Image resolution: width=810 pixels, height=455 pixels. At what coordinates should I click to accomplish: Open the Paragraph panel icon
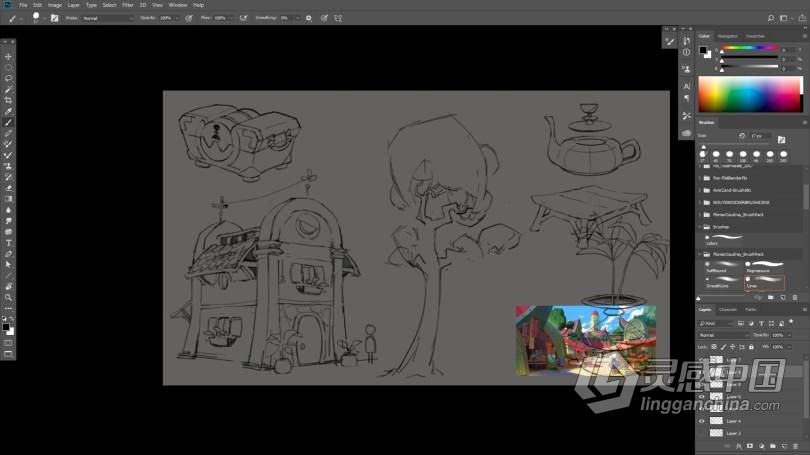point(686,98)
